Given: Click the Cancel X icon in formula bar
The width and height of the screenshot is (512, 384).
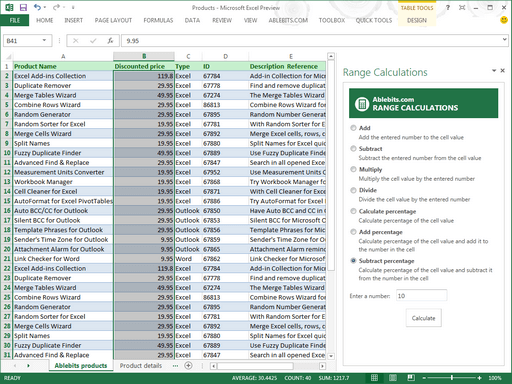Looking at the screenshot, I should pos(76,41).
